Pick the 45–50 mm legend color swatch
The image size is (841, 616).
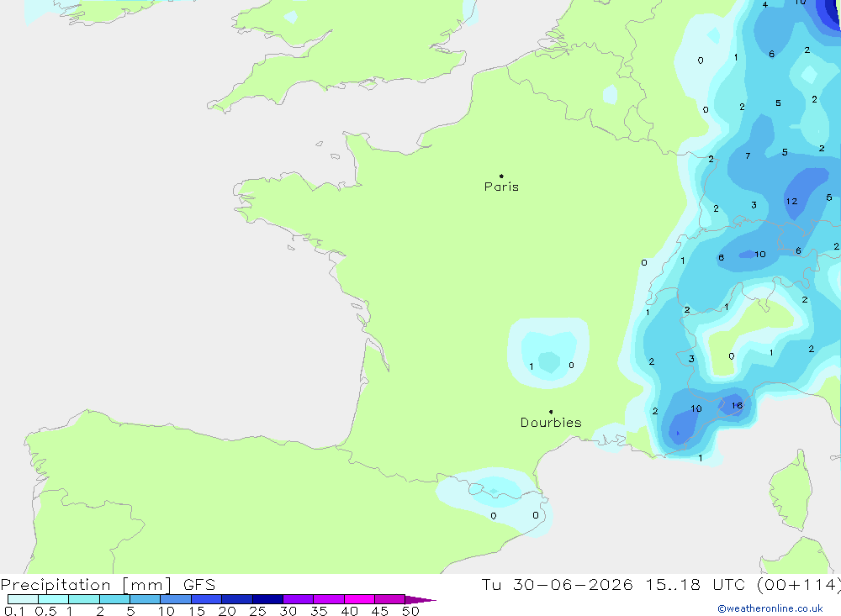point(389,599)
